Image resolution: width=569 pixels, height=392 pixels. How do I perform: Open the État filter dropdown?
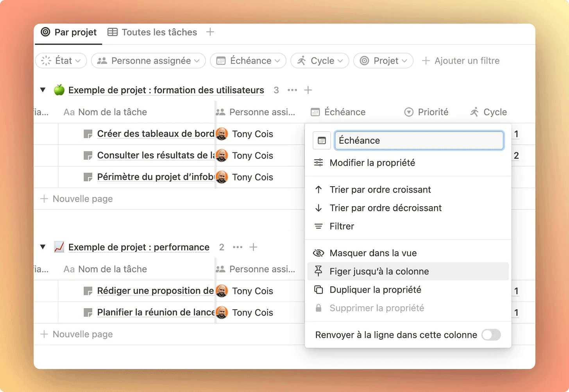pyautogui.click(x=61, y=61)
